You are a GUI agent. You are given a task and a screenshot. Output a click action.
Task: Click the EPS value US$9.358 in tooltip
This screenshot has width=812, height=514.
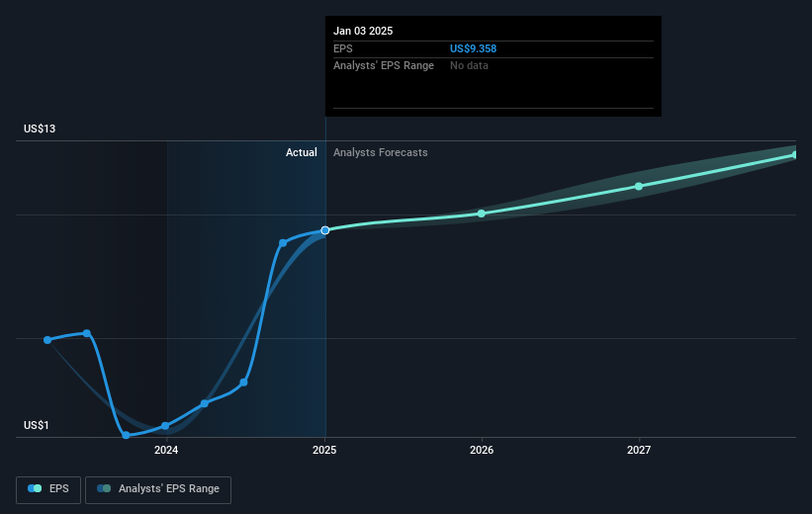coord(473,48)
